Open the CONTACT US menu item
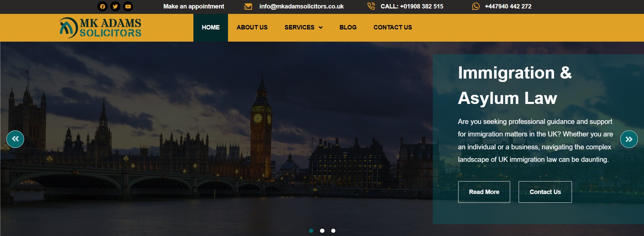 coord(393,27)
